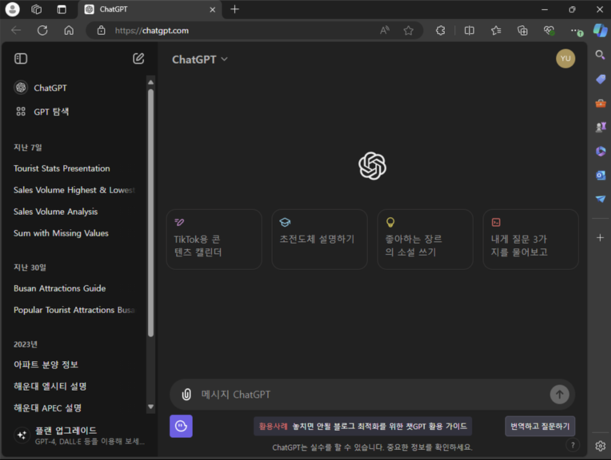611x460 pixels.
Task: Open Sum with Missing Values chat
Action: 61,233
